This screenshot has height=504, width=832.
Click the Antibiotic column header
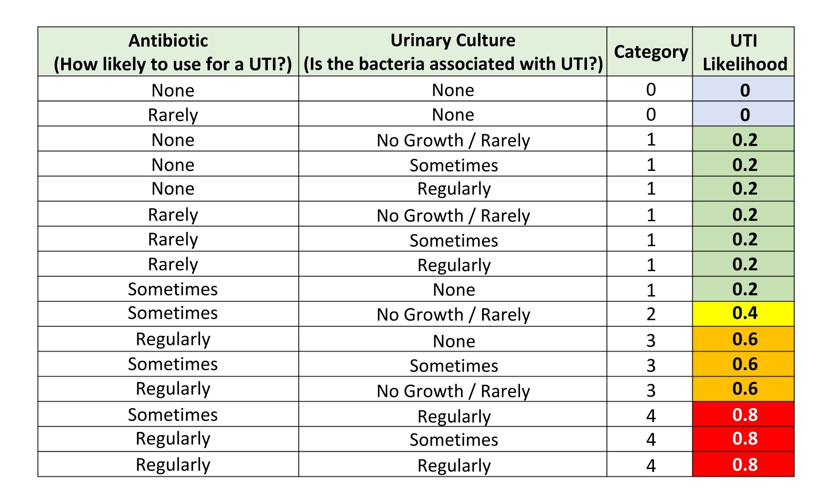click(168, 52)
